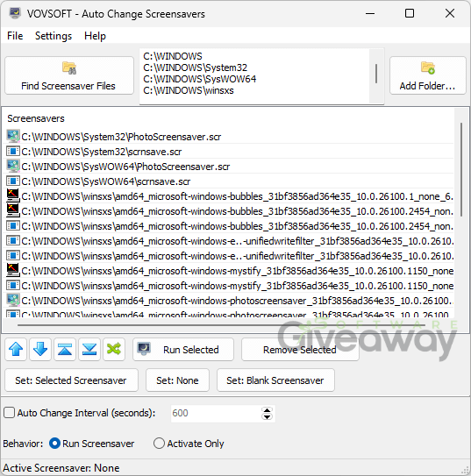471x476 pixels.
Task: Shuffle the screensaver list order
Action: click(x=114, y=350)
